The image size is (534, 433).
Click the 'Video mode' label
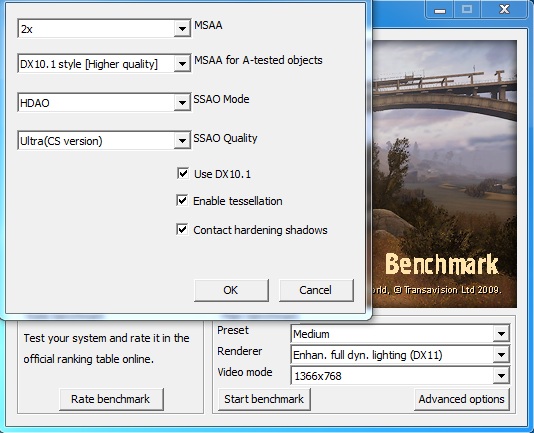245,372
